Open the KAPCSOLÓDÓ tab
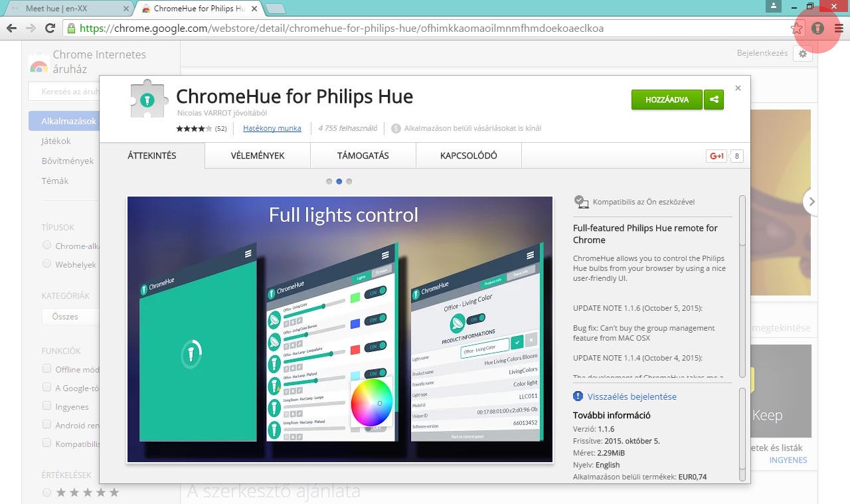Screen dimensions: 850x504 pyautogui.click(x=469, y=155)
